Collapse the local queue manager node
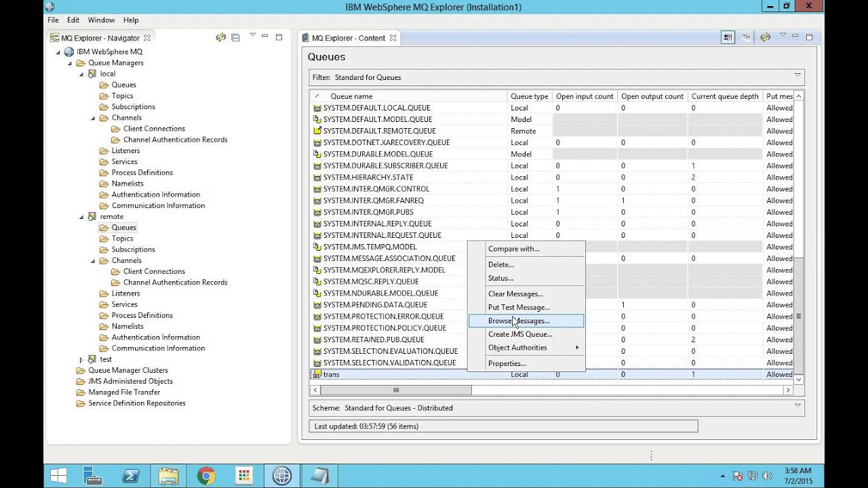This screenshot has height=488, width=868. click(x=81, y=74)
